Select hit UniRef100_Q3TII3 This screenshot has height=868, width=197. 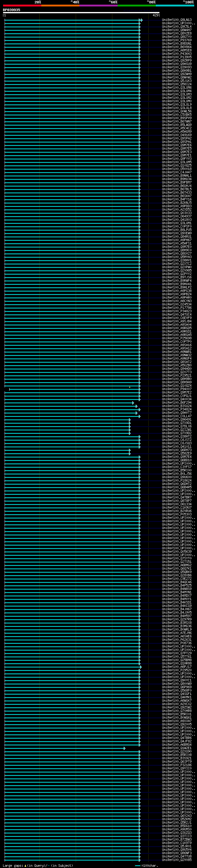(x=177, y=836)
